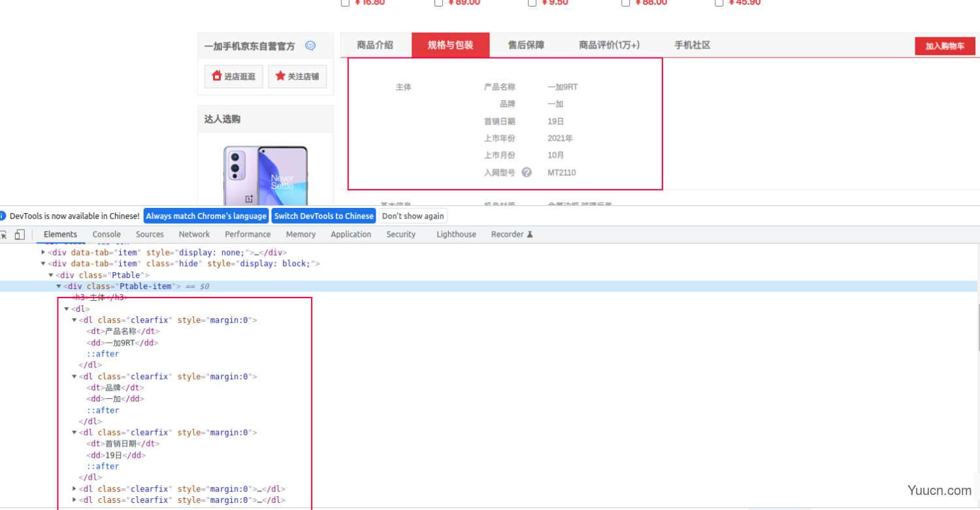Collapse the dl node containing 品牌
The image size is (980, 510).
click(x=74, y=377)
